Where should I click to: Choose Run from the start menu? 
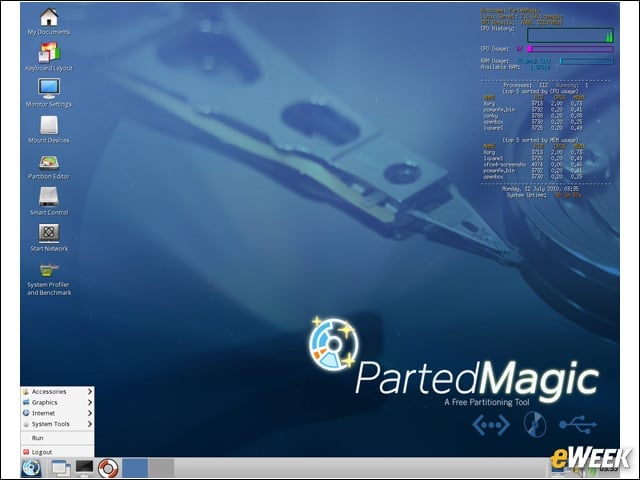(x=58, y=438)
